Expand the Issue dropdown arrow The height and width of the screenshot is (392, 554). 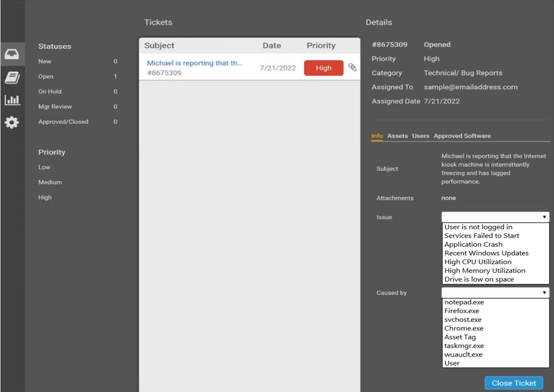coord(544,217)
